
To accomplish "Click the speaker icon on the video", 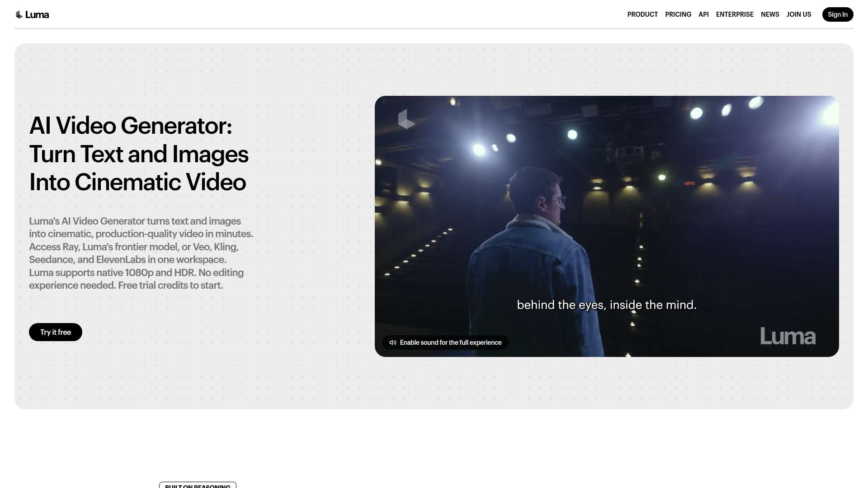I will pos(393,343).
